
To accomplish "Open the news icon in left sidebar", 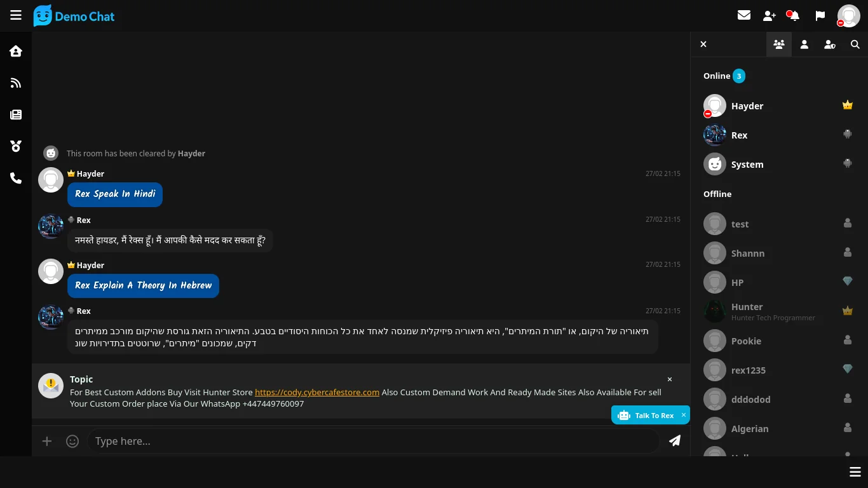I will pos(16,114).
